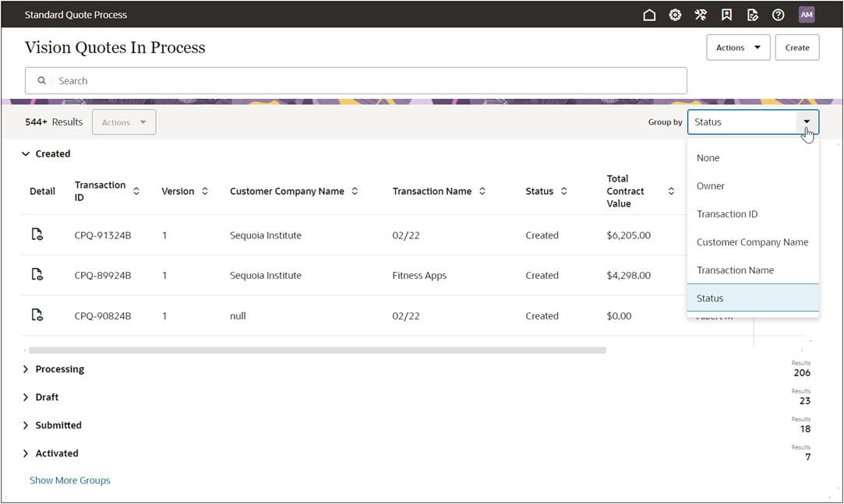Open the Help question mark icon

point(778,14)
